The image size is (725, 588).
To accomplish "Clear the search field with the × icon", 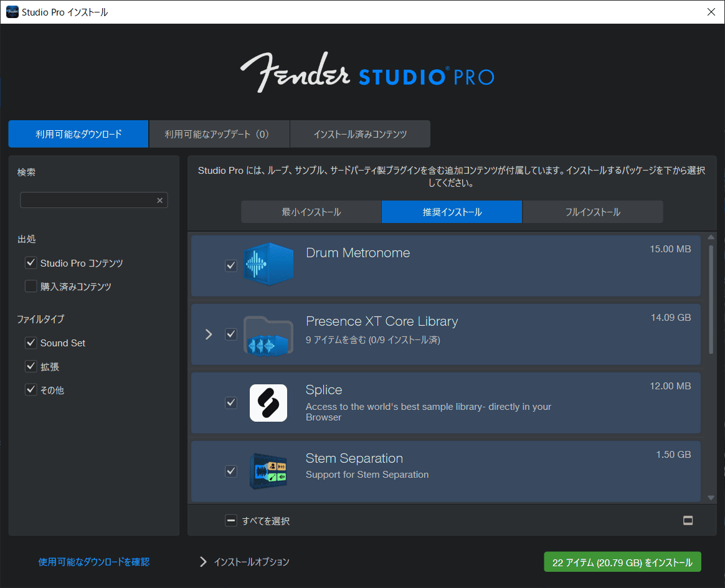I will (x=160, y=200).
